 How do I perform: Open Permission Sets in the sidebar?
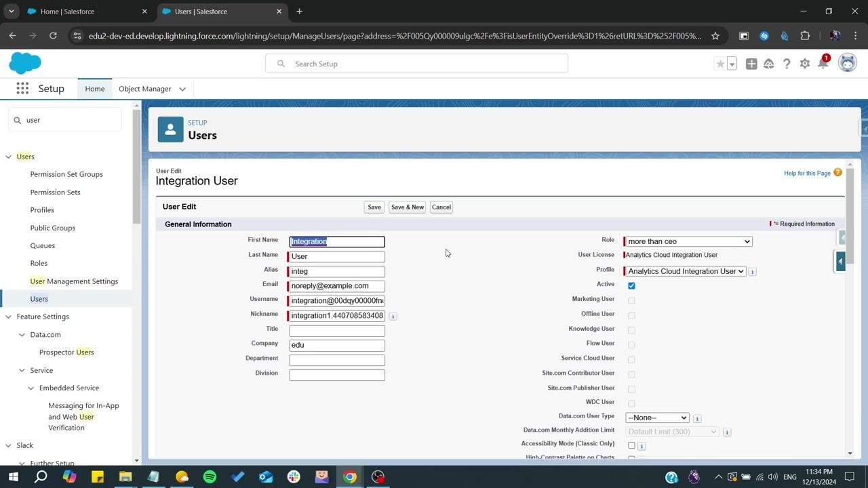pyautogui.click(x=55, y=192)
